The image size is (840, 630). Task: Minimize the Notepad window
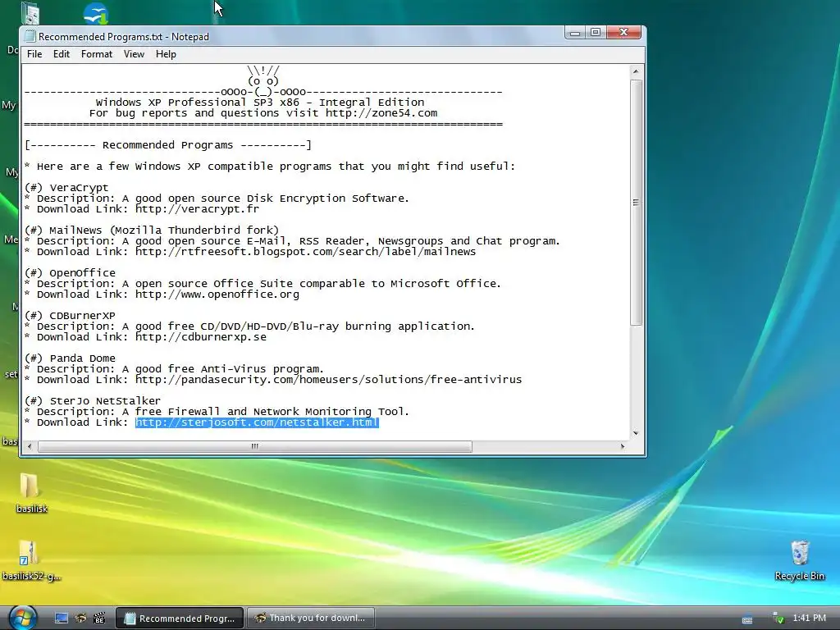coord(575,33)
